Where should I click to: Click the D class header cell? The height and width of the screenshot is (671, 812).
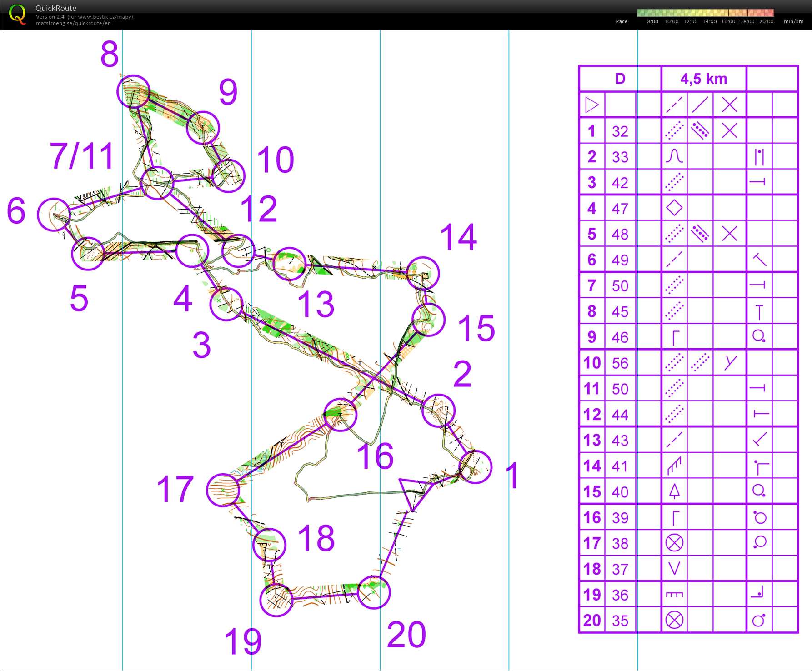pos(620,79)
